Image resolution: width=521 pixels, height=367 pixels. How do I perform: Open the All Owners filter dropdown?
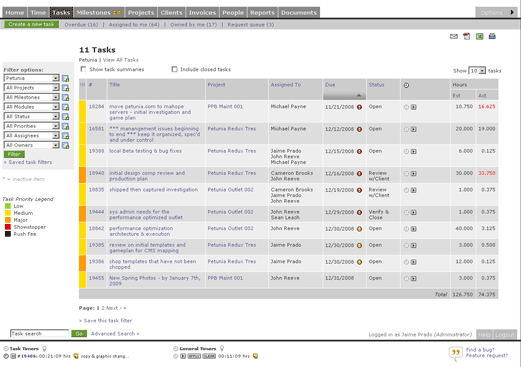click(x=32, y=145)
